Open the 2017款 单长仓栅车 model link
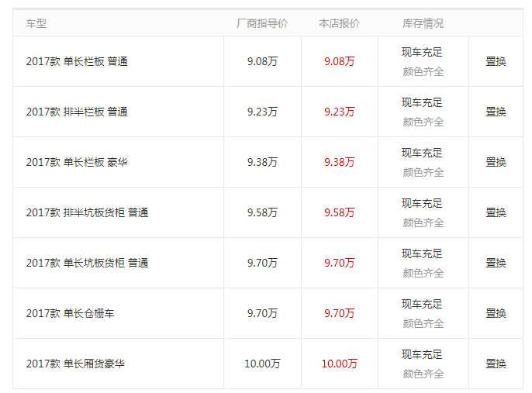The width and height of the screenshot is (532, 393). [x=71, y=313]
